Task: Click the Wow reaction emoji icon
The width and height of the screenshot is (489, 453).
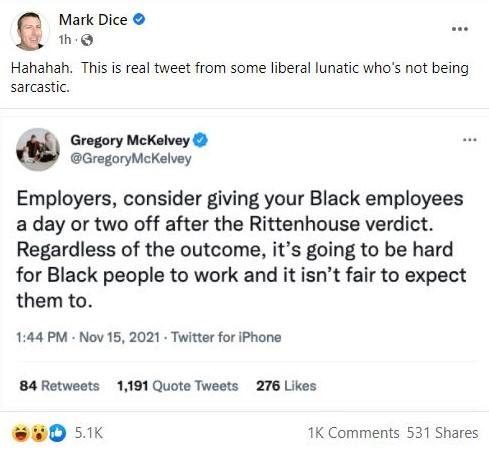Action: (x=39, y=433)
